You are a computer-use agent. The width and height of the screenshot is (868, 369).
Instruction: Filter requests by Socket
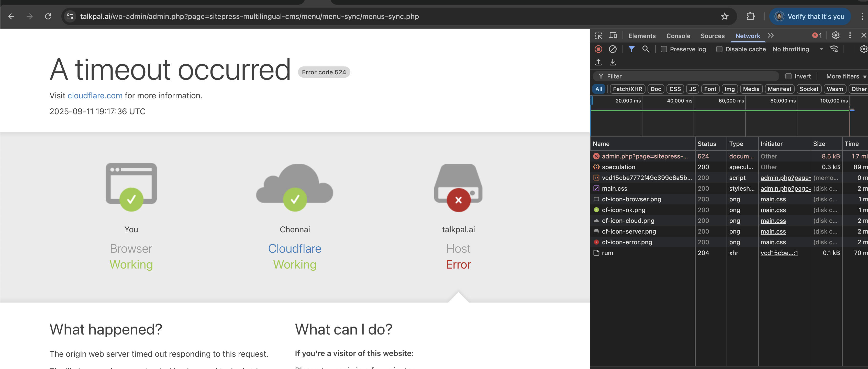point(809,89)
